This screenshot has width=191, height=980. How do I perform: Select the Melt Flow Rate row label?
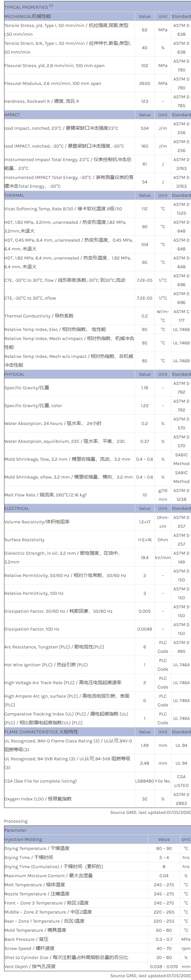(x=45, y=495)
